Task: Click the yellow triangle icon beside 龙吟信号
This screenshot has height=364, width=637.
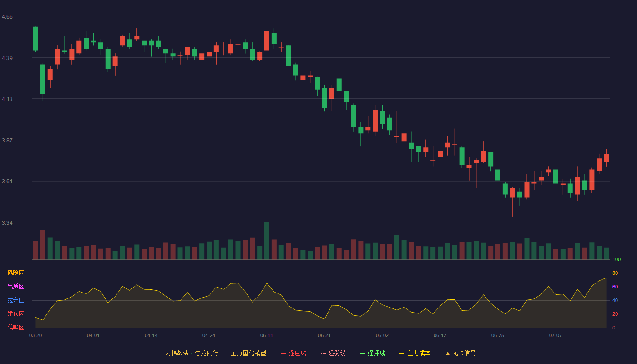Action: 447,353
